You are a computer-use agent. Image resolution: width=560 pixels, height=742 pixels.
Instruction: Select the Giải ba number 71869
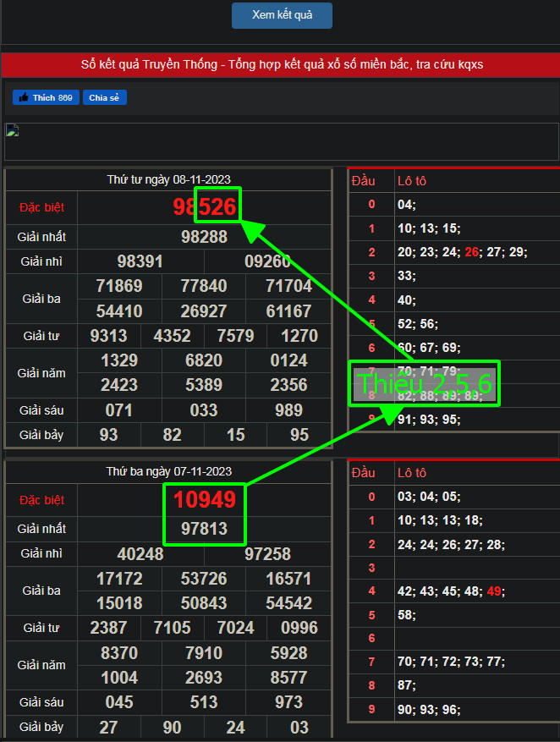pos(119,286)
